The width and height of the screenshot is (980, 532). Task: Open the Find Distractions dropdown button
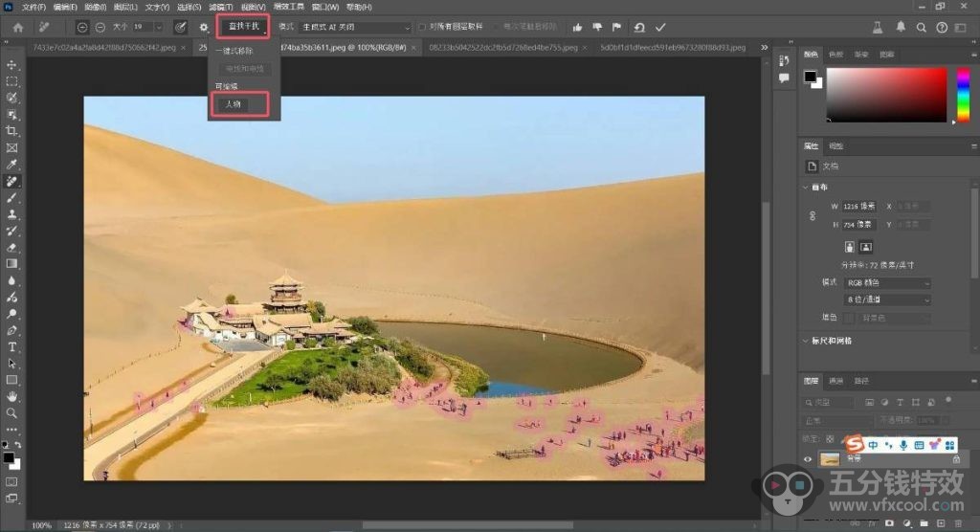coord(244,26)
